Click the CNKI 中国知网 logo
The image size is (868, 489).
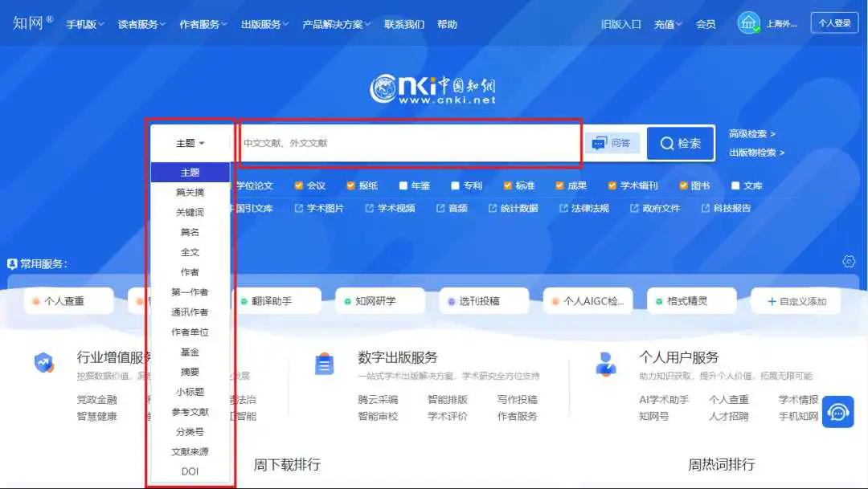pyautogui.click(x=433, y=88)
